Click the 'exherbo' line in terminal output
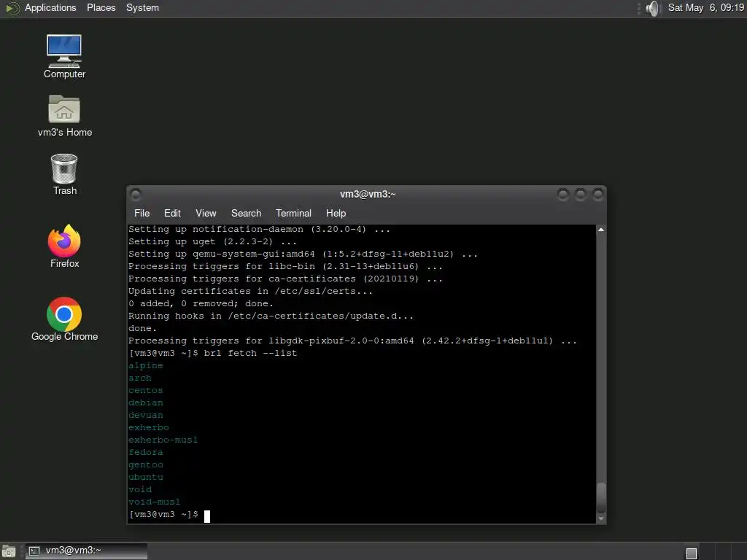This screenshot has width=747, height=560. [x=149, y=427]
